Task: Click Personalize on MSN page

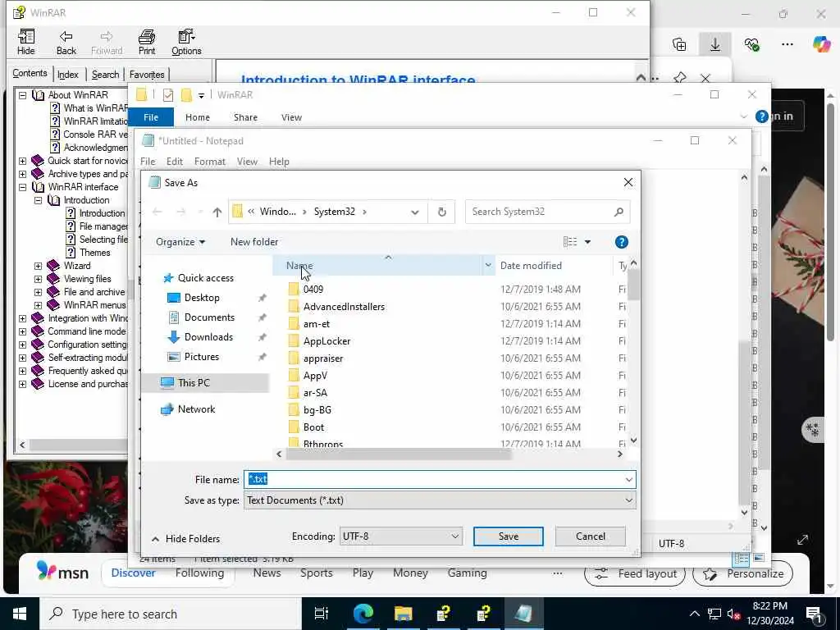Action: pyautogui.click(x=742, y=573)
